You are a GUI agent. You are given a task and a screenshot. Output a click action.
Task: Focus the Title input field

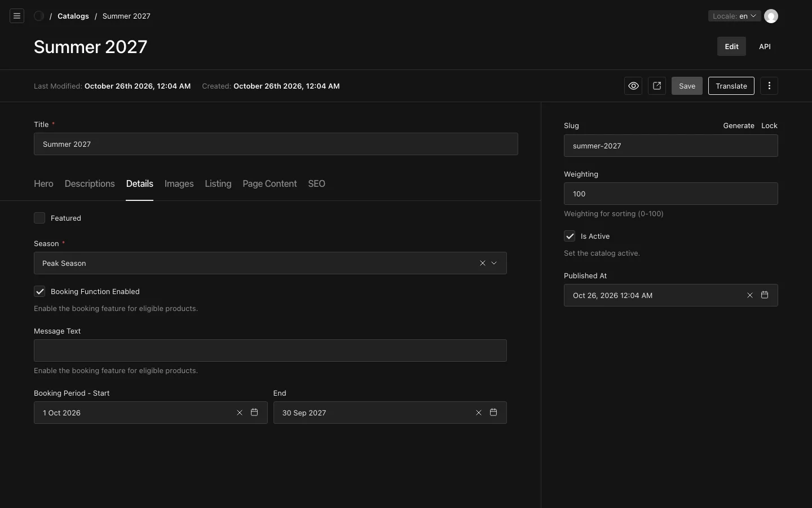pyautogui.click(x=276, y=144)
